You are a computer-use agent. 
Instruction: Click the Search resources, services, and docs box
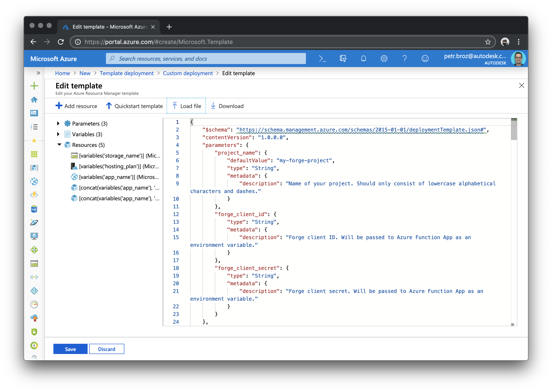(206, 59)
